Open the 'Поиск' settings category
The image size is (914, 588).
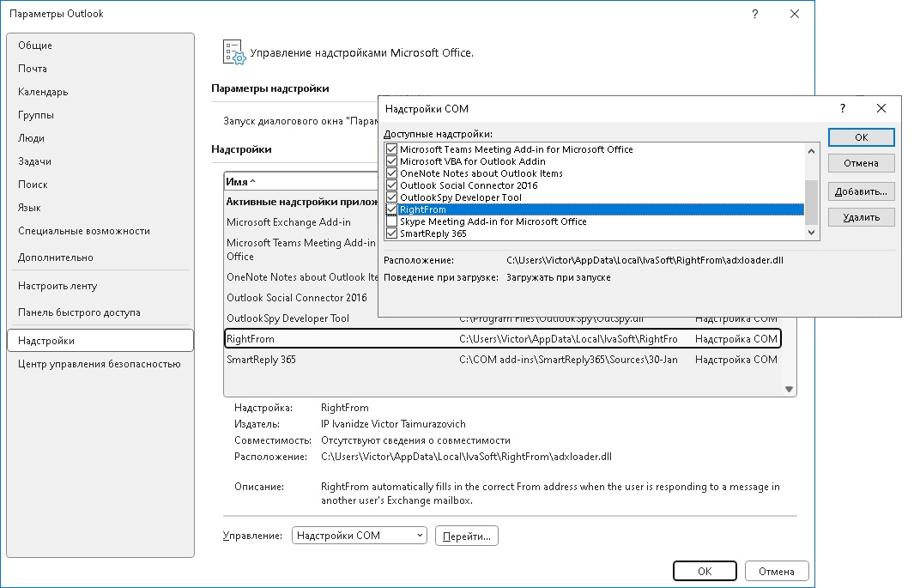tap(33, 185)
